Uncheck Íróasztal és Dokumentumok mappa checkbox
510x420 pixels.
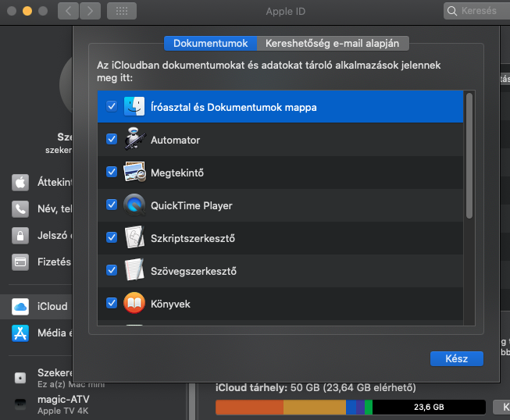click(x=112, y=106)
